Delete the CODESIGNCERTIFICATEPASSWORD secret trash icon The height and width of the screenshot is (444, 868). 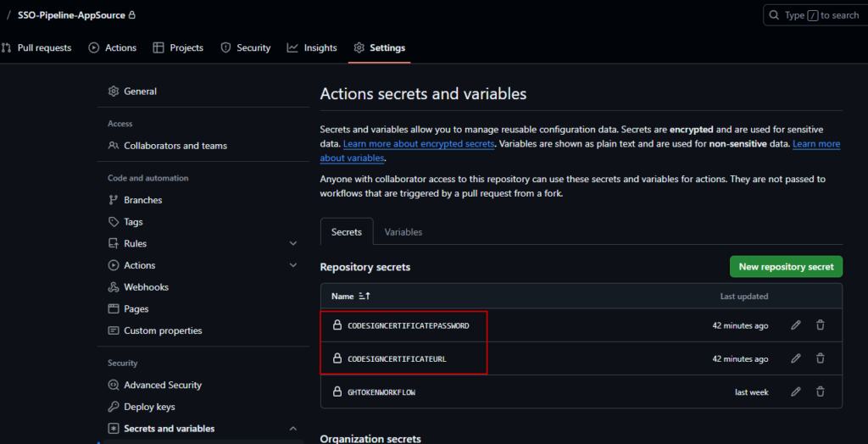point(821,325)
